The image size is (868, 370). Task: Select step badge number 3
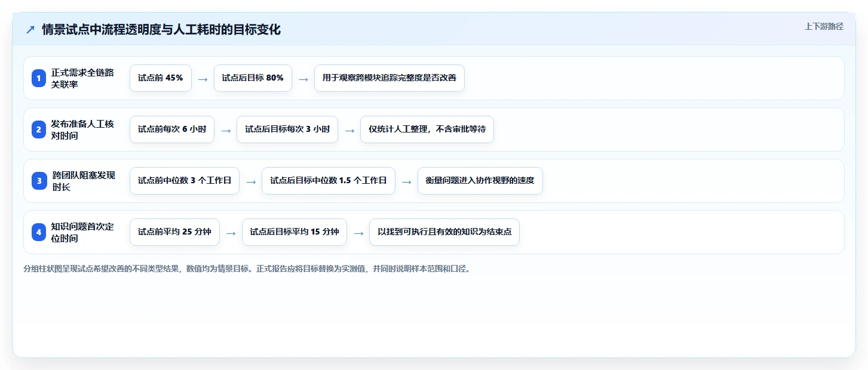coord(39,181)
